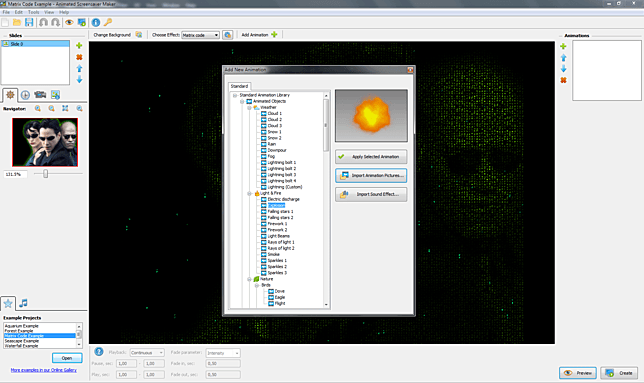Move the slide up with the blue arrow

(x=79, y=69)
